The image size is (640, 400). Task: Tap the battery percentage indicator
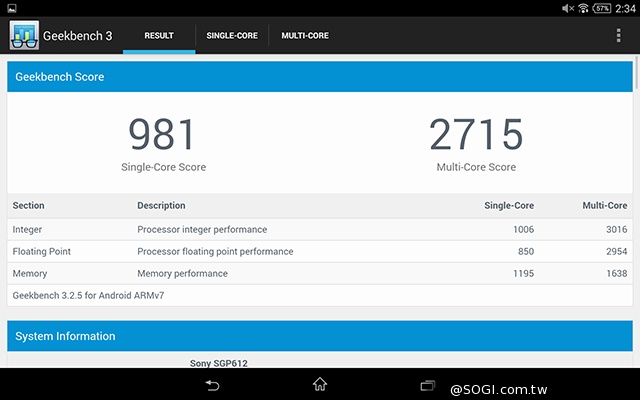point(602,8)
